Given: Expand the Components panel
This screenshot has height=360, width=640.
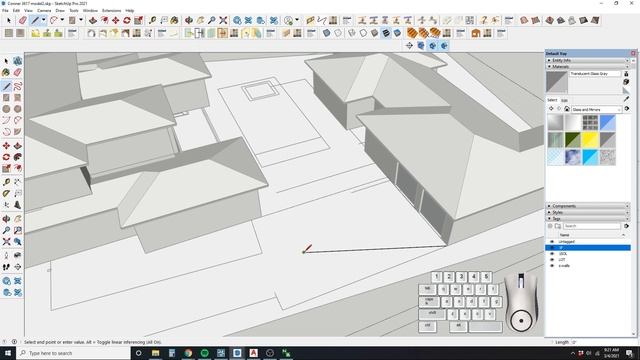Looking at the screenshot, I should point(588,206).
